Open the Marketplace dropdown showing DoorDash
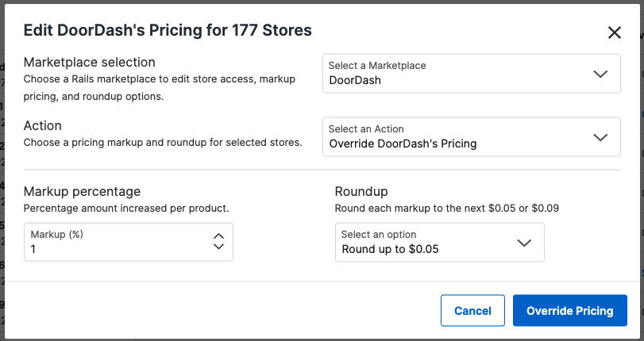Image resolution: width=644 pixels, height=341 pixels. coord(461,74)
